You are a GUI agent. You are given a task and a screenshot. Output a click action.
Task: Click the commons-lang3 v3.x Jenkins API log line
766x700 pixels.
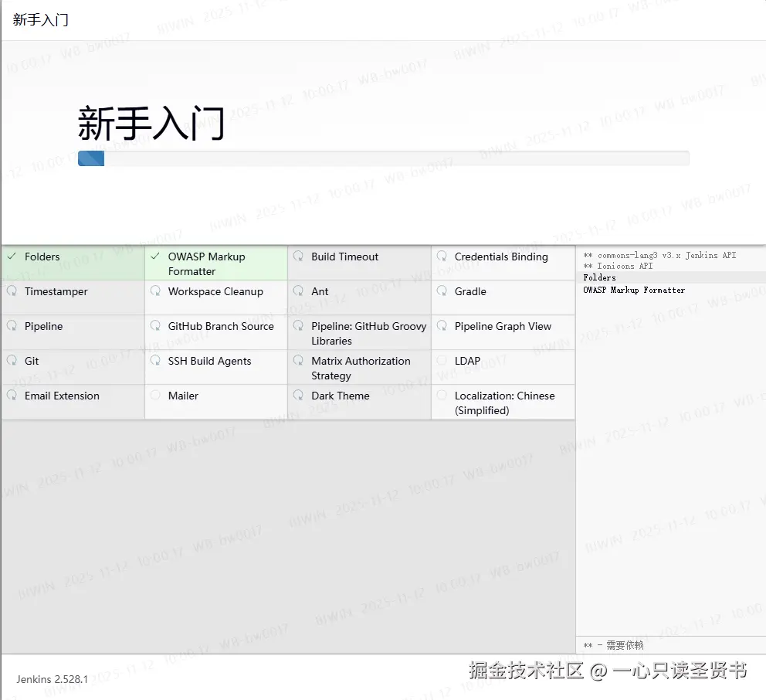[659, 255]
